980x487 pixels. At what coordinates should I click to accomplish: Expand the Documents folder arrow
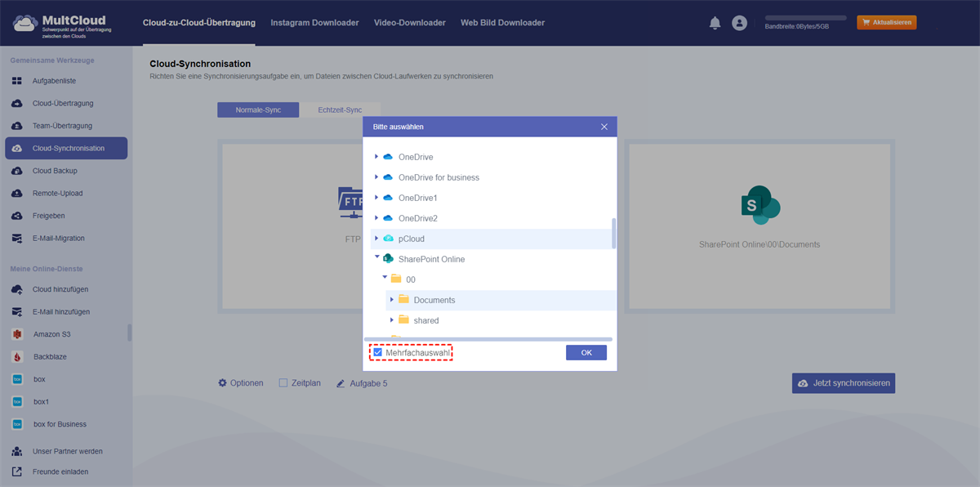[x=392, y=300]
